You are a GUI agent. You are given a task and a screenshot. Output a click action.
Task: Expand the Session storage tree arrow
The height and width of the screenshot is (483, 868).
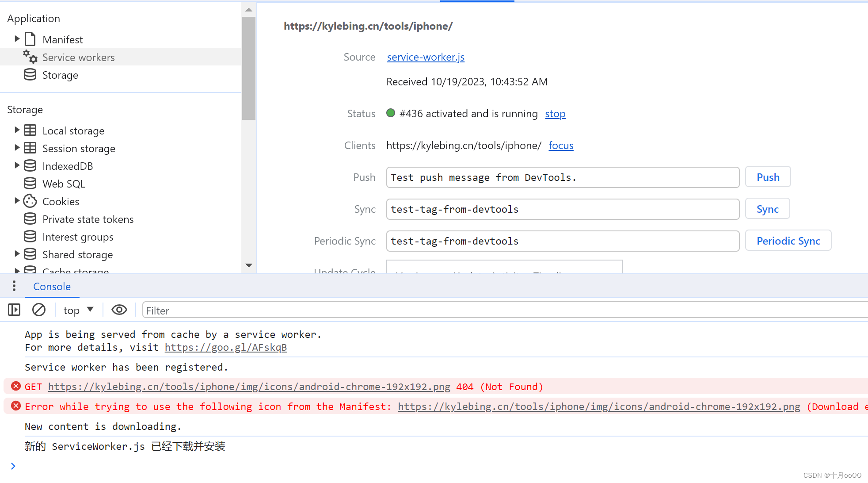17,148
